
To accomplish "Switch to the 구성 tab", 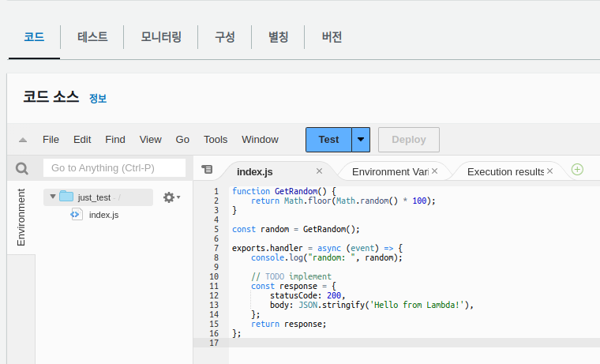I will coord(225,37).
